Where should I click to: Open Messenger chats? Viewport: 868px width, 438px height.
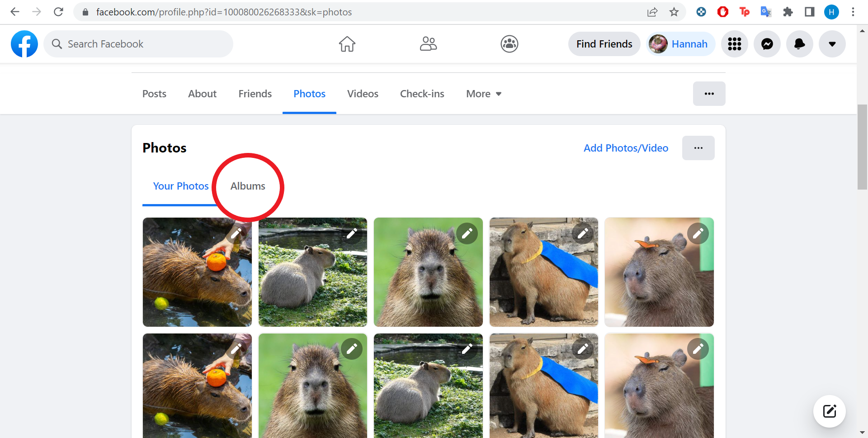(x=767, y=44)
